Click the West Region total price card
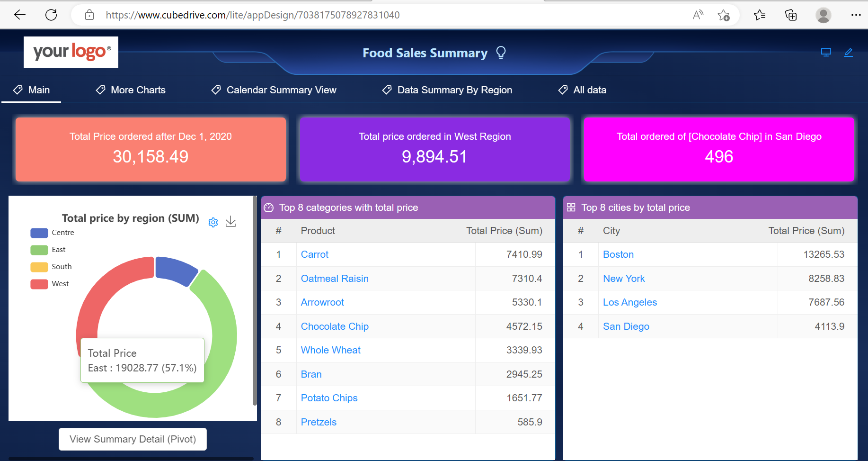This screenshot has width=868, height=461. pos(434,149)
